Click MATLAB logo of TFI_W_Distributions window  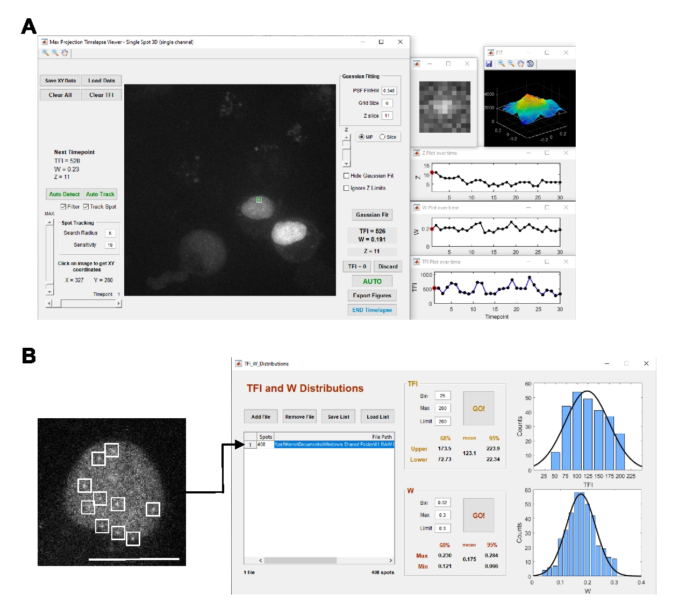[239, 364]
